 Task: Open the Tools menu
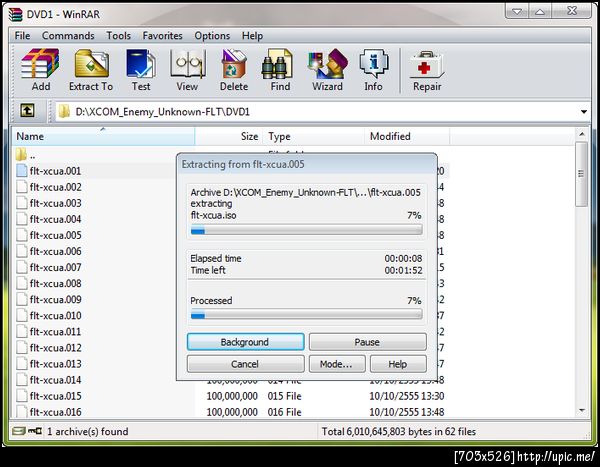tap(119, 36)
